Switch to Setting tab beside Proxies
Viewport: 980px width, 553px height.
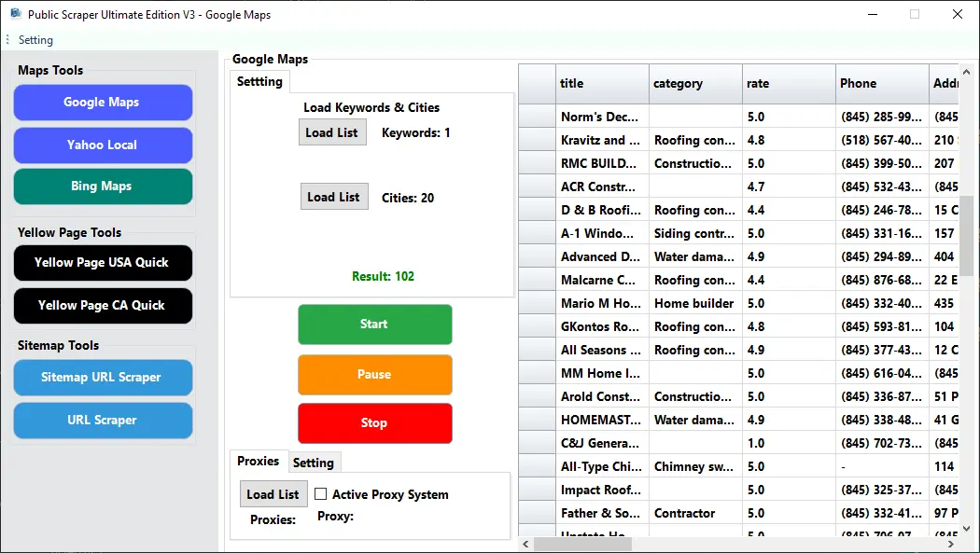[314, 463]
